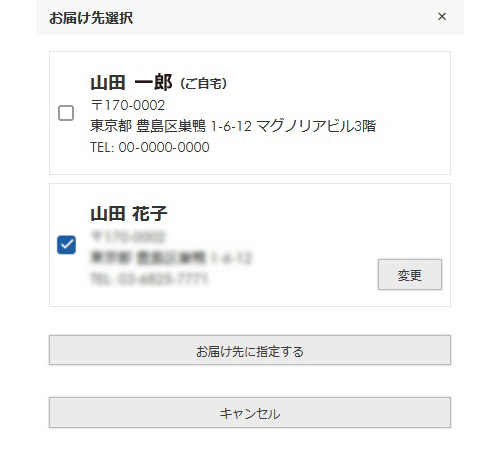This screenshot has height=453, width=500.
Task: Uncheck the 山田 花子 address checkbox
Action: [x=66, y=245]
